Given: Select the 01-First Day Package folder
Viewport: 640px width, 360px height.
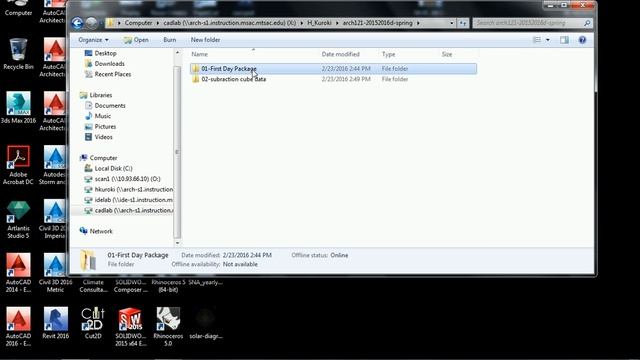Looking at the screenshot, I should tap(333, 69).
